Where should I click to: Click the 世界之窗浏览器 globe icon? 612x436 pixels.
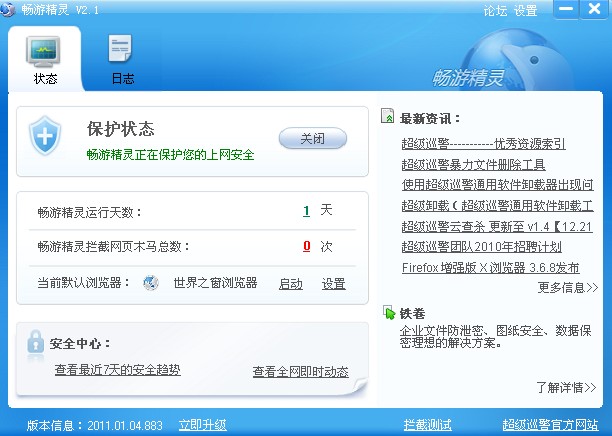pyautogui.click(x=151, y=283)
